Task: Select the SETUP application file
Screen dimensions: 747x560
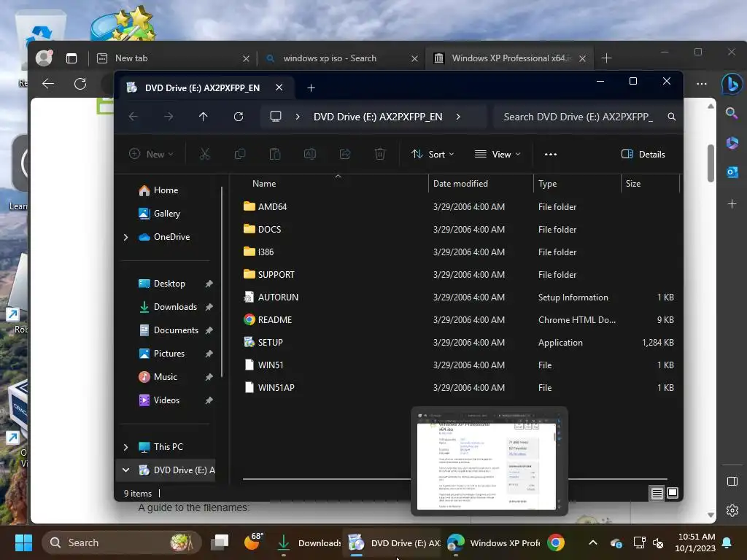Action: click(459, 343)
